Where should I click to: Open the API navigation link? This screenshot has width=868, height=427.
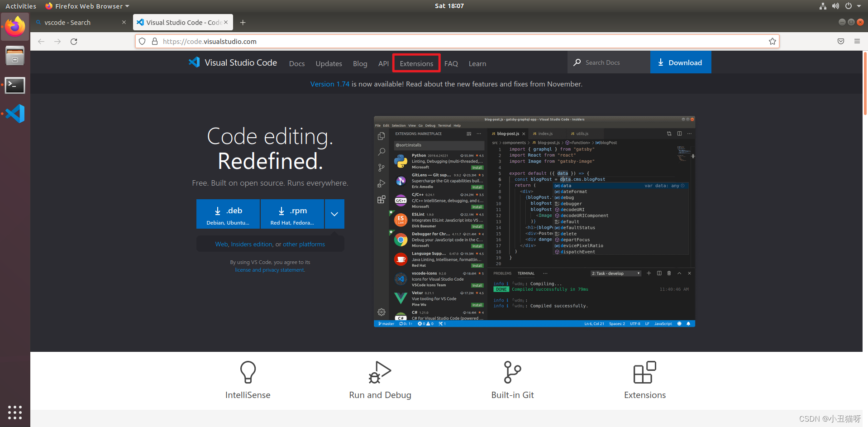[x=383, y=64]
